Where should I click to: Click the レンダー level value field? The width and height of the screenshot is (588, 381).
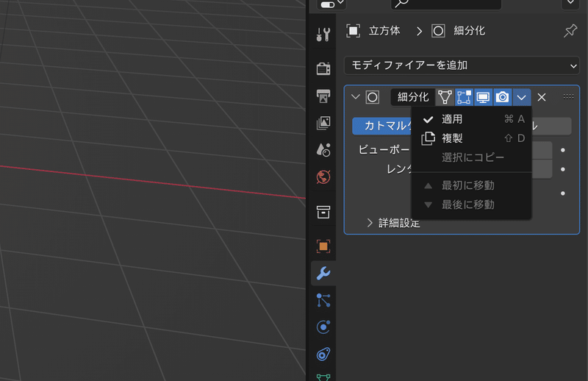542,169
